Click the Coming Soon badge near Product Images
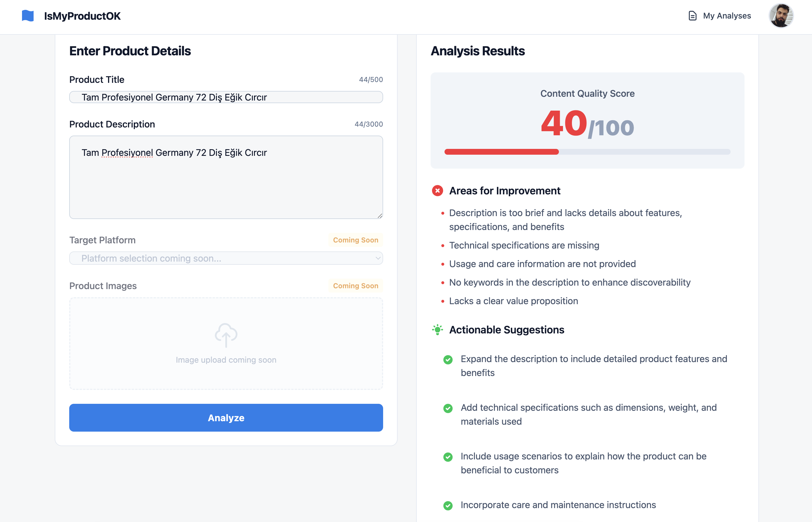The height and width of the screenshot is (522, 812). click(x=355, y=286)
